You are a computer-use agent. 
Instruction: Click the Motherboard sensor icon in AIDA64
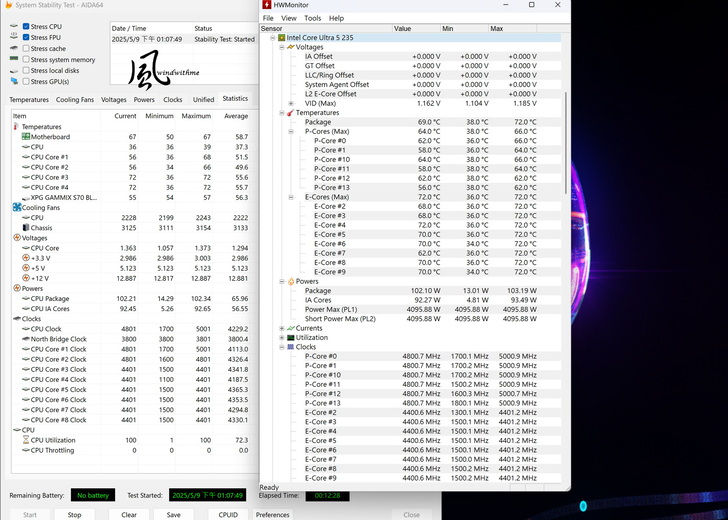pyautogui.click(x=25, y=137)
